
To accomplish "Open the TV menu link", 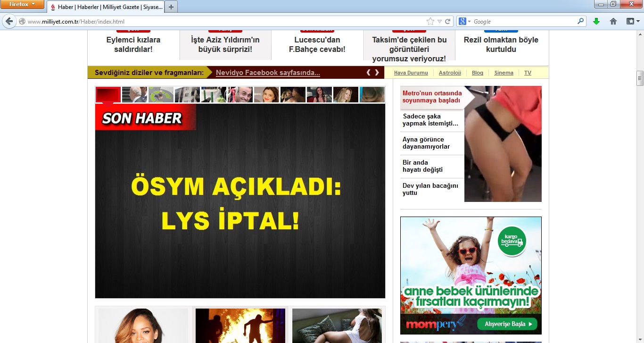I will point(528,73).
